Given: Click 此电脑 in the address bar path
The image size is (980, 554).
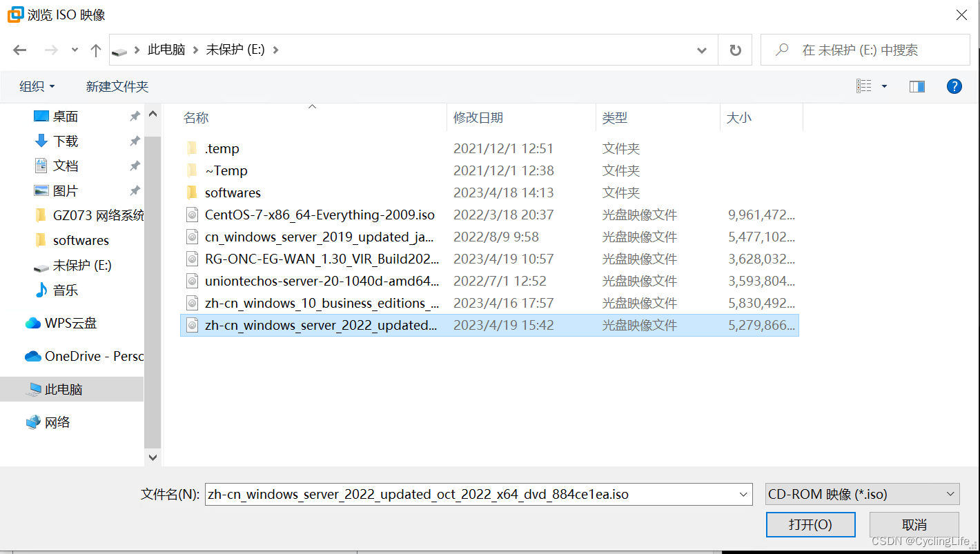Looking at the screenshot, I should pyautogui.click(x=166, y=50).
